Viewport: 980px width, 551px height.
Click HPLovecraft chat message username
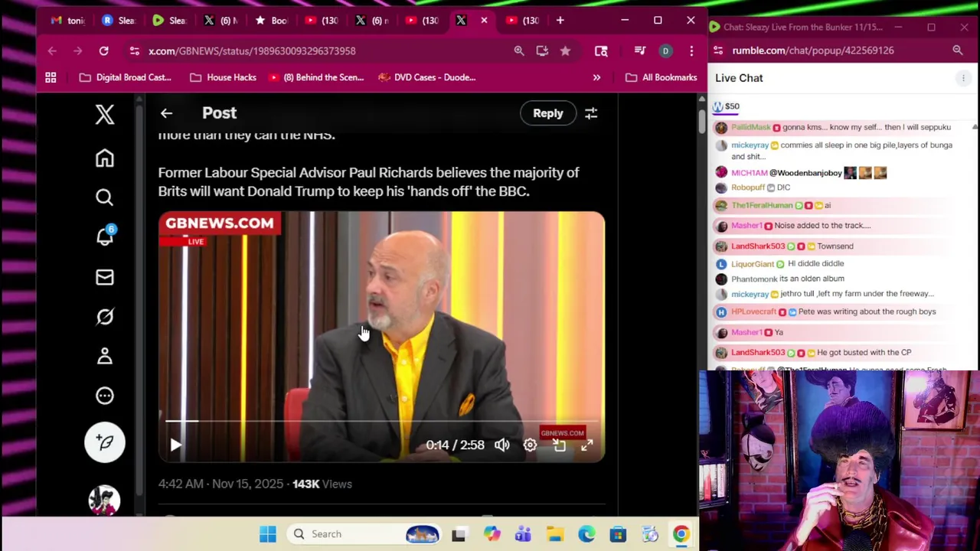click(x=753, y=311)
